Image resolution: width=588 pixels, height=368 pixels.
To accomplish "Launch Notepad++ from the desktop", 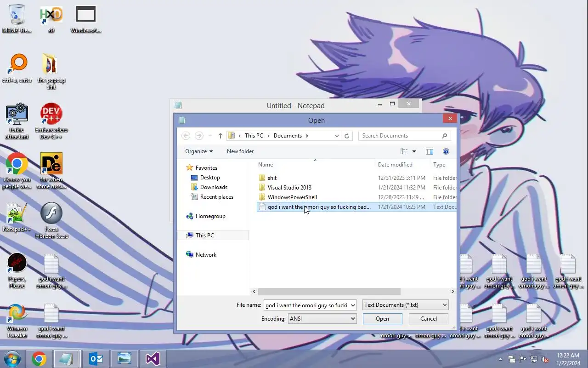I will (17, 218).
